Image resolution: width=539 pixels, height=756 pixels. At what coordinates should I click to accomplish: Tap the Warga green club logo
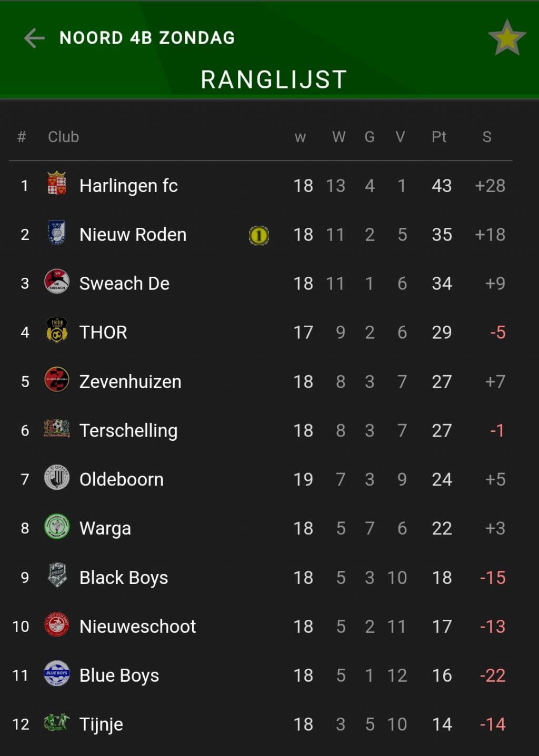pos(57,526)
